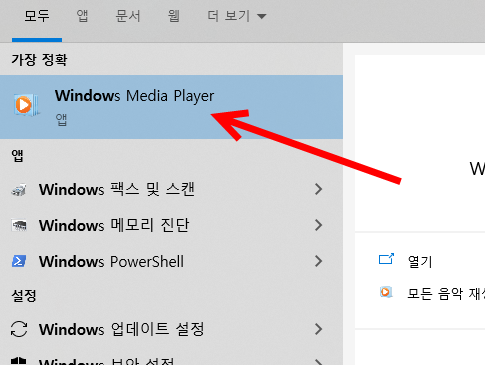Viewport: 485px width, 365px height.
Task: Click the Windows 팩스 및 스캔 icon
Action: [x=19, y=190]
